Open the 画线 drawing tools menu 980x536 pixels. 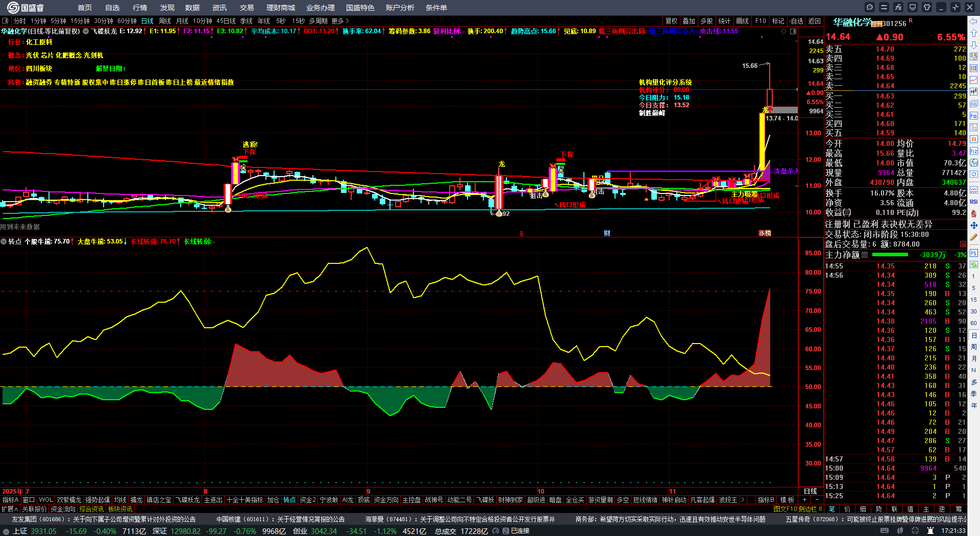coord(742,21)
